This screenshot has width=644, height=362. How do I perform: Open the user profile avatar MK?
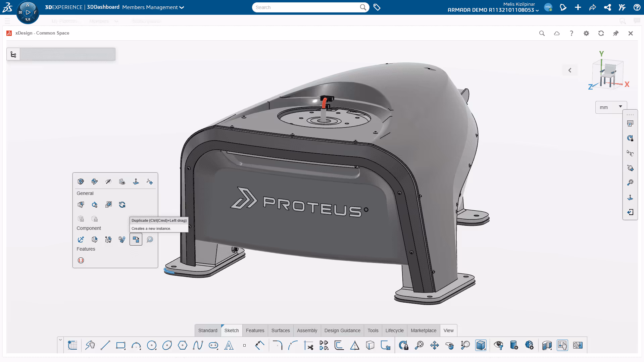point(548,7)
